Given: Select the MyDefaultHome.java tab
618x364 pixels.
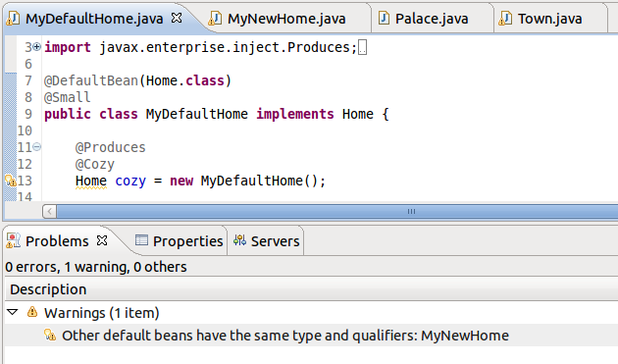Looking at the screenshot, I should point(94,19).
